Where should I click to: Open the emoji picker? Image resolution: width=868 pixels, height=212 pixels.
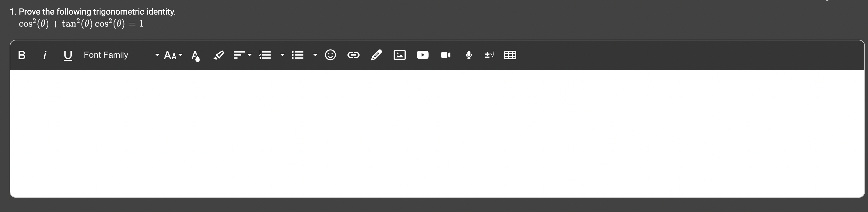[330, 55]
